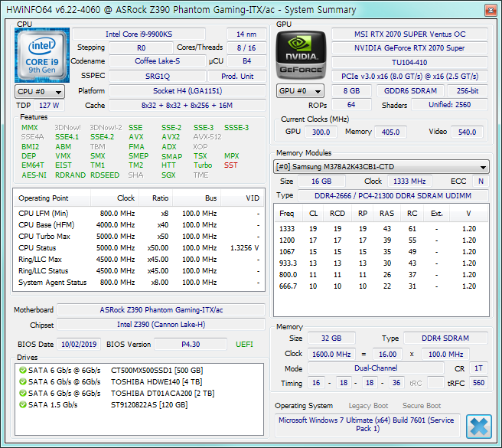Click the Operating Point column header

click(x=52, y=198)
